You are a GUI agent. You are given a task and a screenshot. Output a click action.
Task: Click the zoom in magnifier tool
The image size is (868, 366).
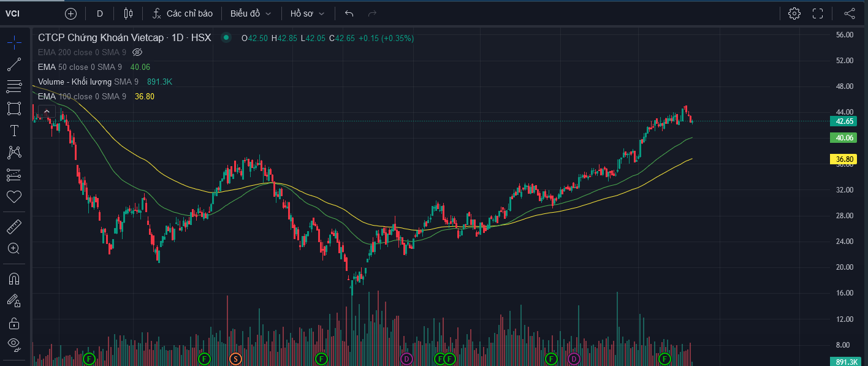click(x=13, y=248)
